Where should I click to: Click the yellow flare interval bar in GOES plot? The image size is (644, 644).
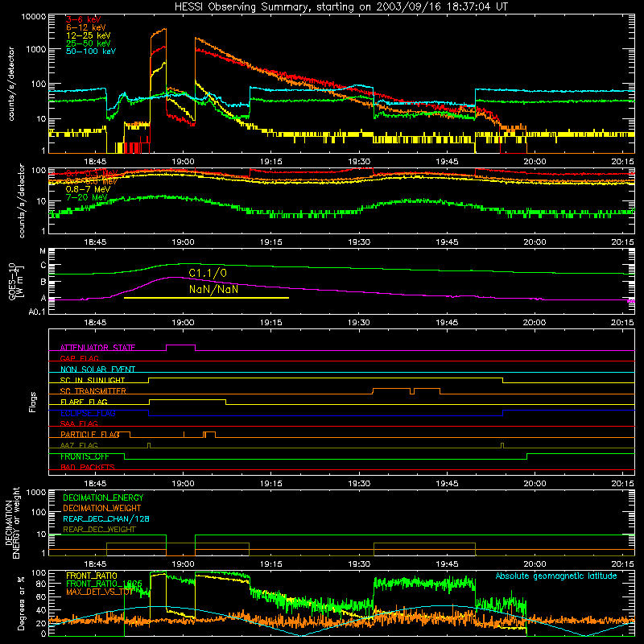[x=206, y=298]
